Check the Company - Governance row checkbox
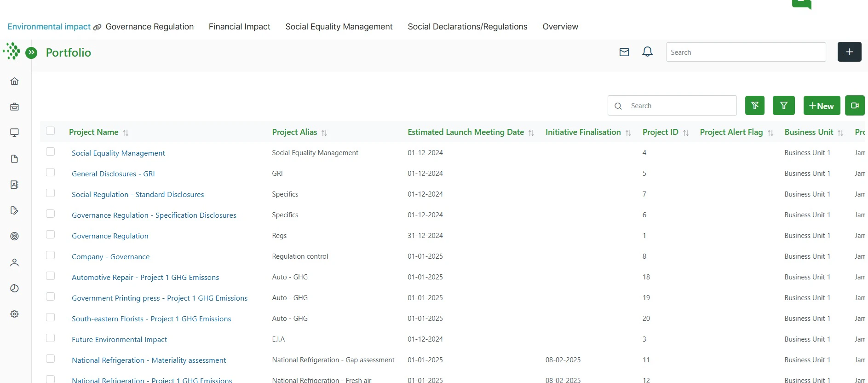Image resolution: width=868 pixels, height=383 pixels. pos(51,255)
